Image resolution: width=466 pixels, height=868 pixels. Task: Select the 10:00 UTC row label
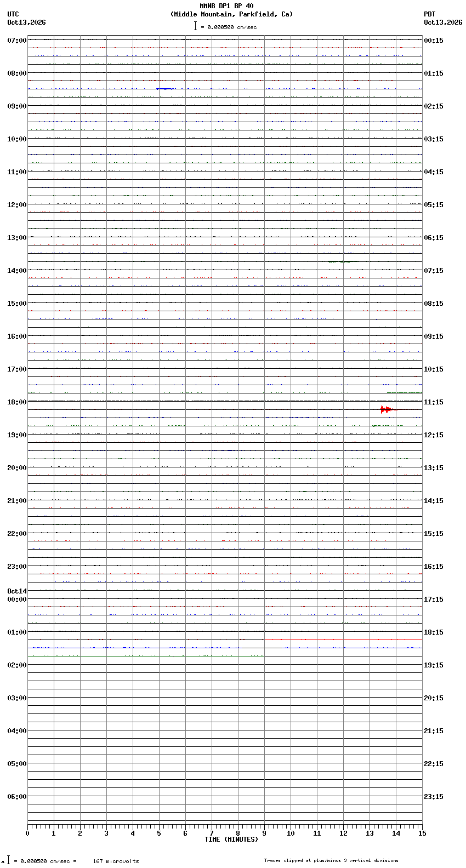pos(17,139)
